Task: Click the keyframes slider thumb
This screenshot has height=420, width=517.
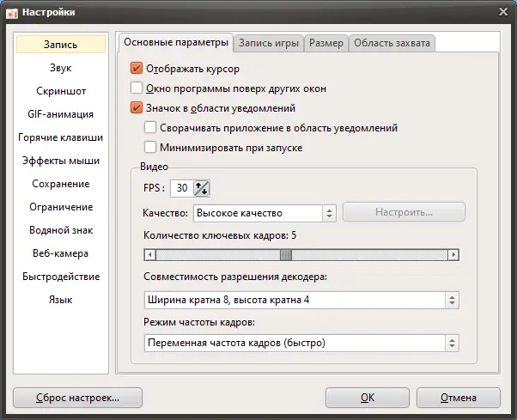Action: [x=286, y=254]
